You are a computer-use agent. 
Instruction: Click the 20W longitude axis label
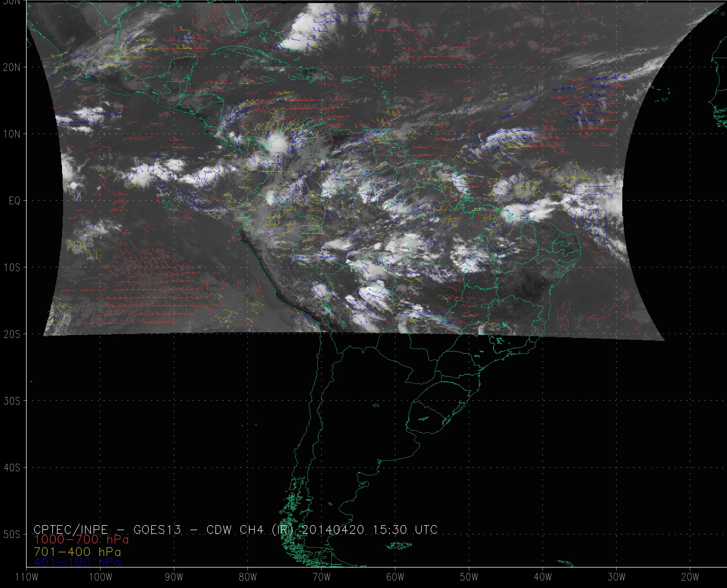tap(690, 577)
